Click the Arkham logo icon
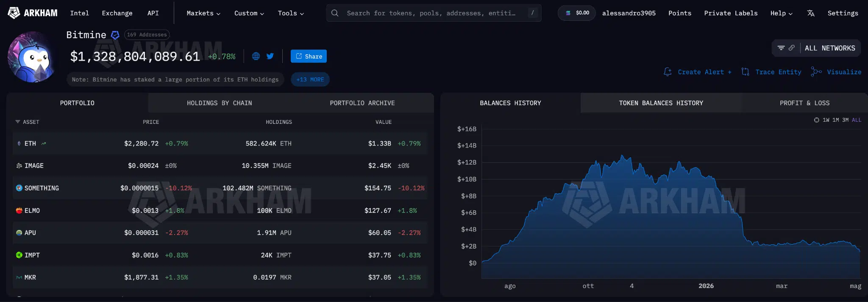Viewport: 868px width, 302px height. point(14,13)
